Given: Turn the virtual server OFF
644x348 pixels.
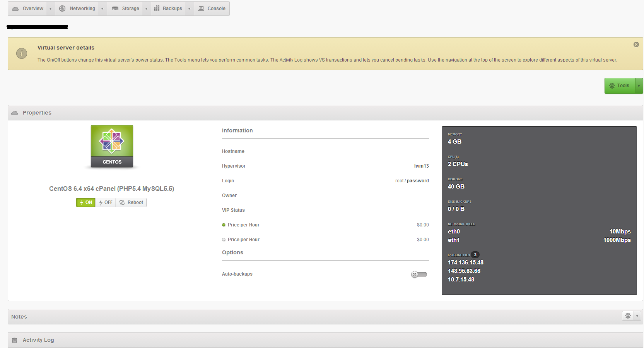Looking at the screenshot, I should (x=106, y=202).
